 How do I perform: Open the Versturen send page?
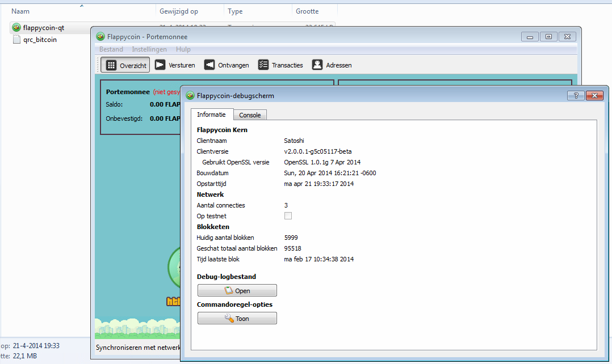(175, 65)
